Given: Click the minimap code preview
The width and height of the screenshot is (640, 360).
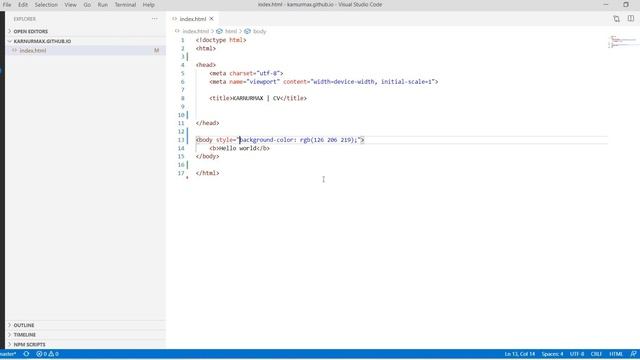Looking at the screenshot, I should (x=622, y=42).
